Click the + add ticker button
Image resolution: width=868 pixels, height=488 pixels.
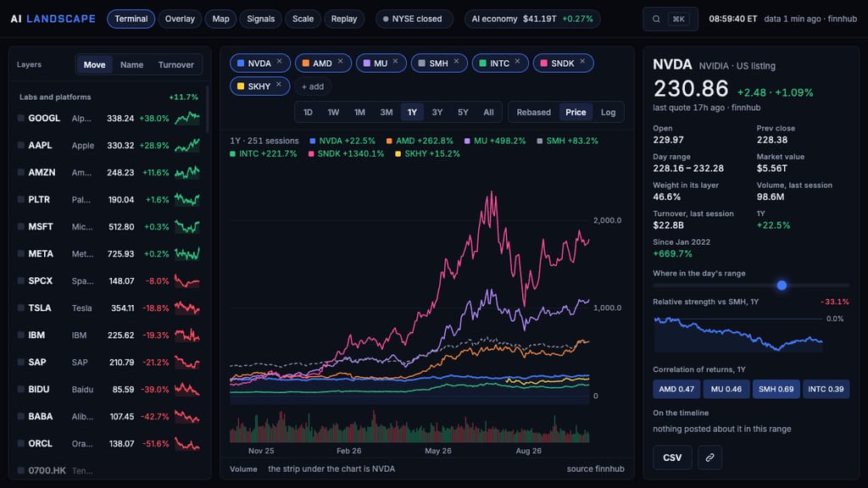coord(313,86)
